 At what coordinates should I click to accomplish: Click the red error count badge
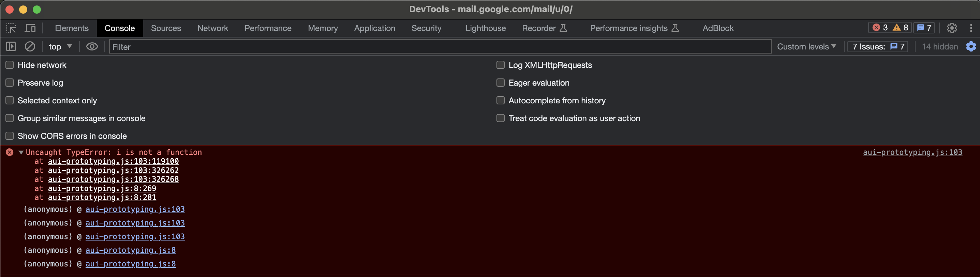[880, 28]
